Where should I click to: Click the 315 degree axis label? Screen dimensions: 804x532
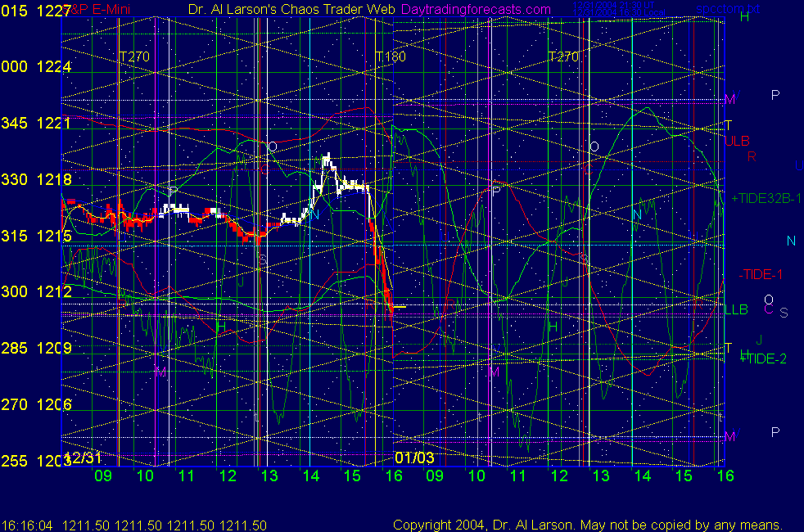pos(15,236)
